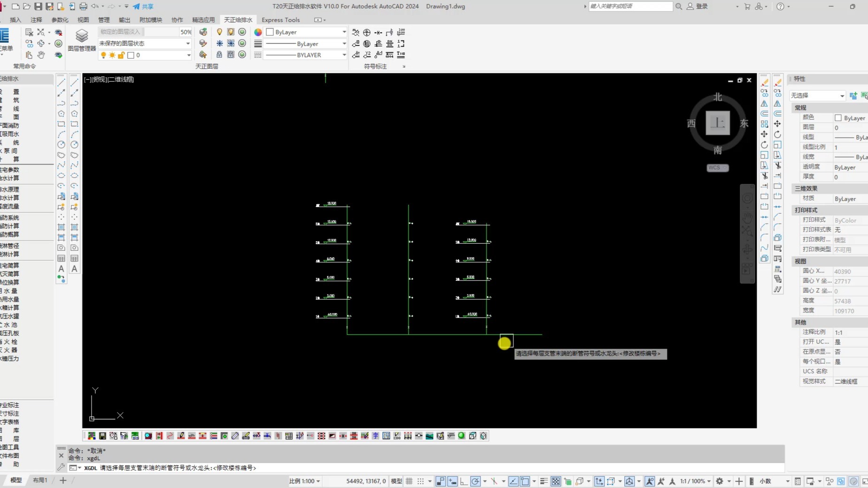Click the ByLayer color swatch in properties panel
The height and width of the screenshot is (488, 868).
click(838, 118)
